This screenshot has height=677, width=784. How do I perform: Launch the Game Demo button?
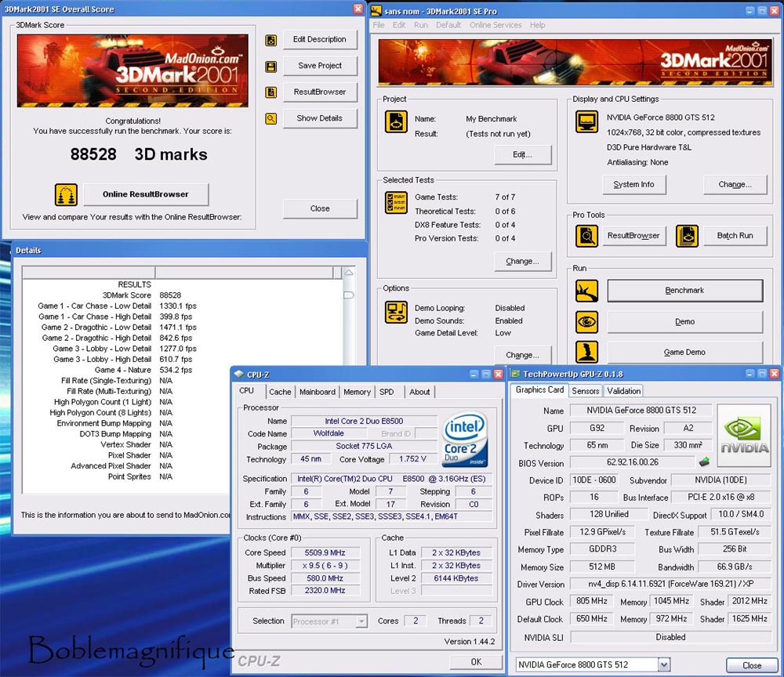684,353
